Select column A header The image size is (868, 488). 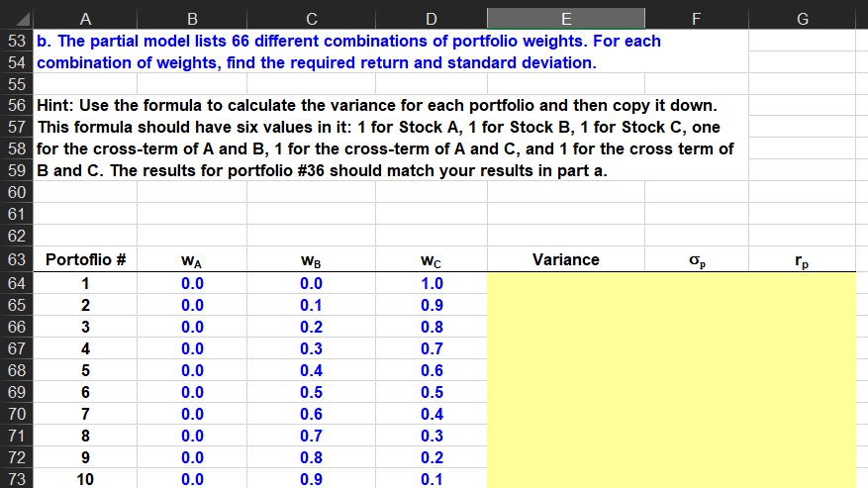point(85,19)
